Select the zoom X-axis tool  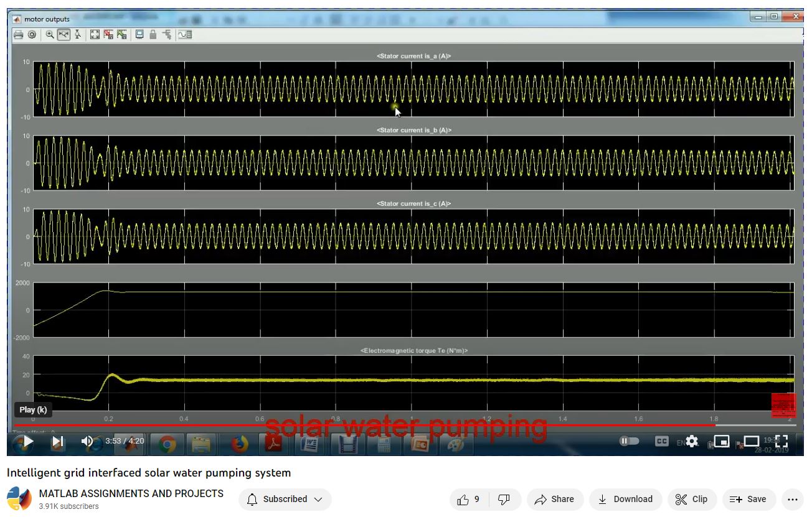coord(64,35)
